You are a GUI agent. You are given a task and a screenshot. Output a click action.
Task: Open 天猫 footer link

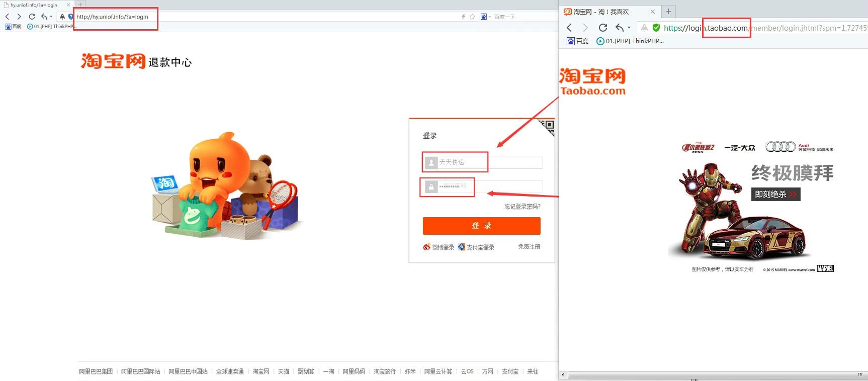[284, 371]
